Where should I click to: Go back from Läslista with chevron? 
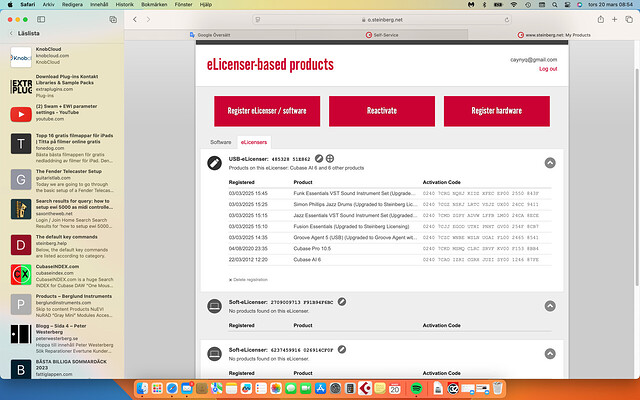click(x=11, y=33)
